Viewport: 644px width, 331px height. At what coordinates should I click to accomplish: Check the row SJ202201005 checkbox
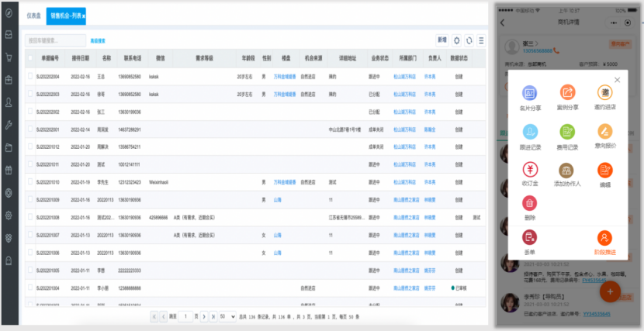30,270
